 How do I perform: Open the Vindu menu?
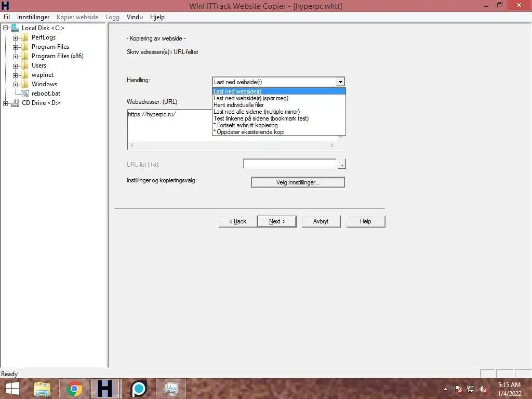click(135, 17)
